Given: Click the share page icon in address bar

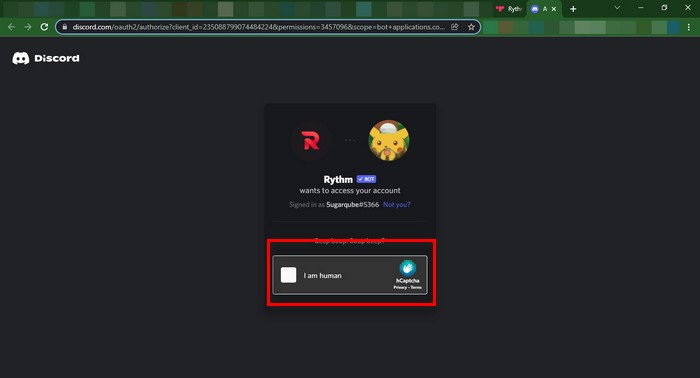Looking at the screenshot, I should 454,27.
